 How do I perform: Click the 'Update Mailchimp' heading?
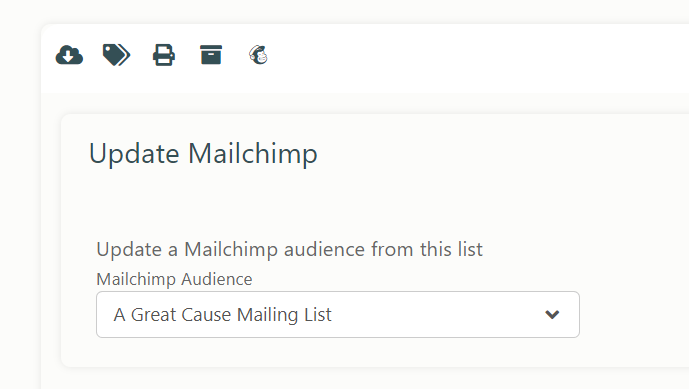pyautogui.click(x=203, y=153)
